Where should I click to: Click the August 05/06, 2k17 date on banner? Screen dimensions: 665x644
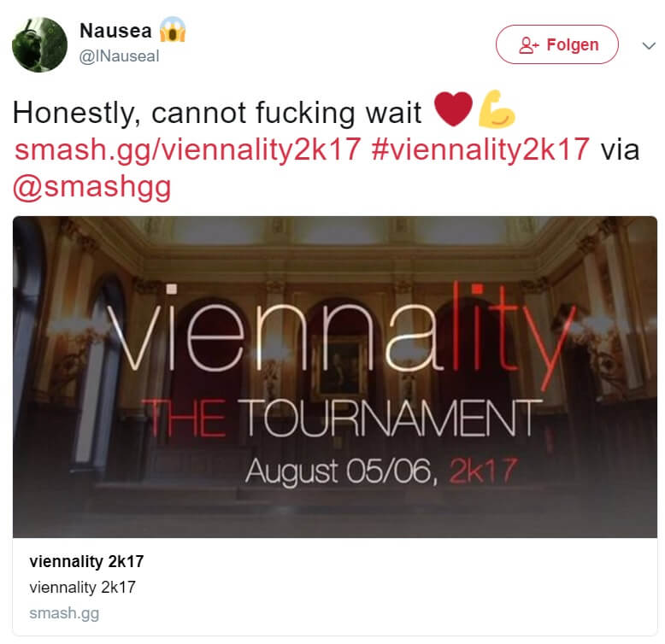click(381, 471)
